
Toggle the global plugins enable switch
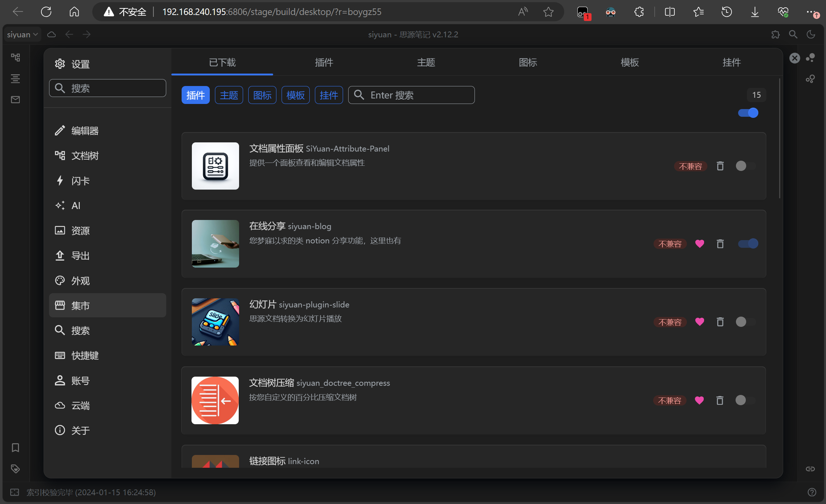pyautogui.click(x=748, y=113)
